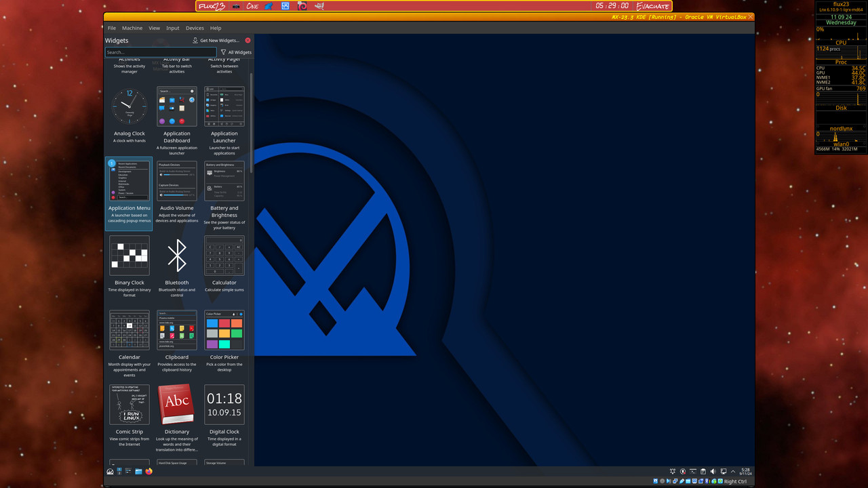The height and width of the screenshot is (488, 868).
Task: Choose the Color Picker widget icon
Action: (224, 330)
